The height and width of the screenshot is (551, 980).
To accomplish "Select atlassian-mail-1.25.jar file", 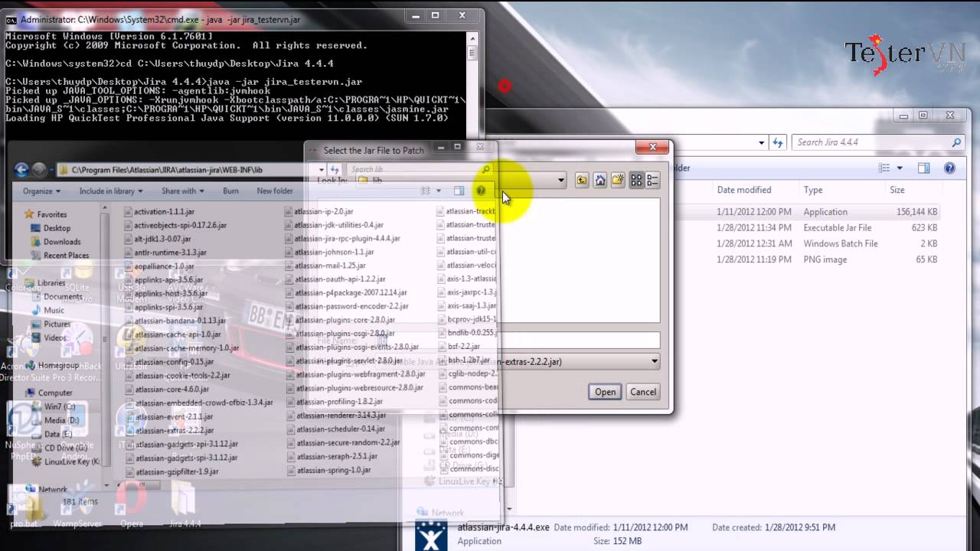I will [x=330, y=266].
